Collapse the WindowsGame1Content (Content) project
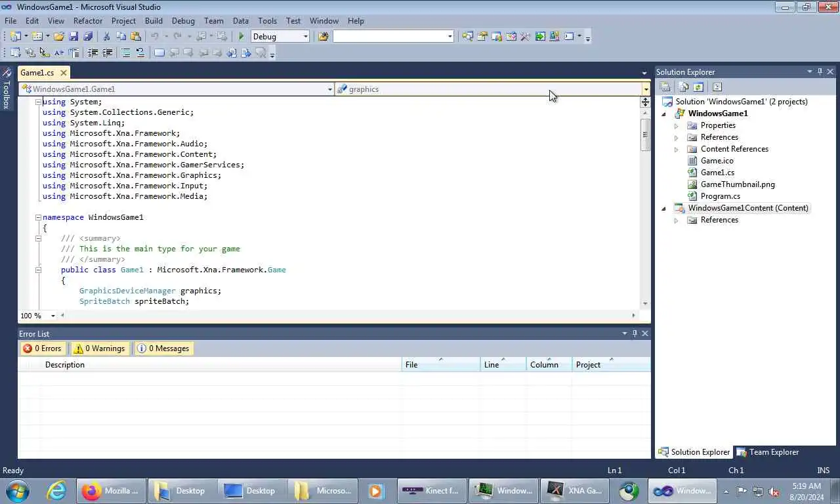Image resolution: width=840 pixels, height=504 pixels. pyautogui.click(x=663, y=208)
